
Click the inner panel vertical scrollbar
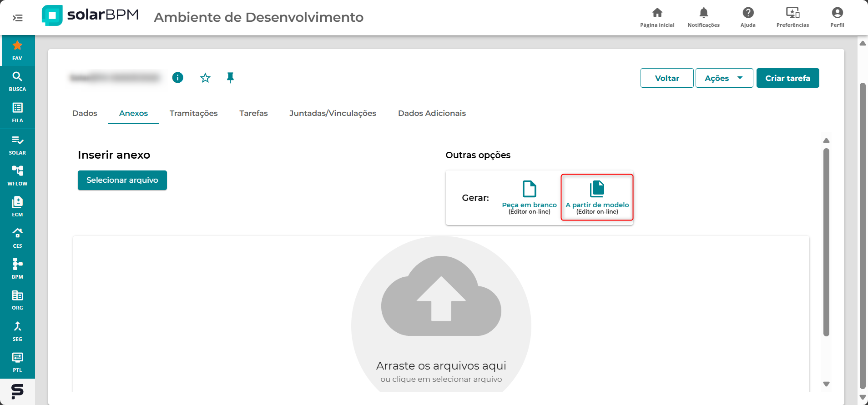coord(826,242)
